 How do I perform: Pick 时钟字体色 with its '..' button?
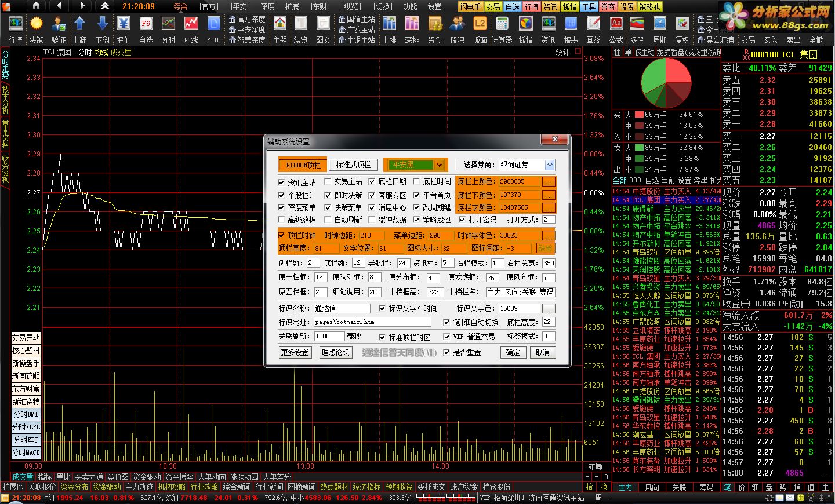click(x=548, y=235)
